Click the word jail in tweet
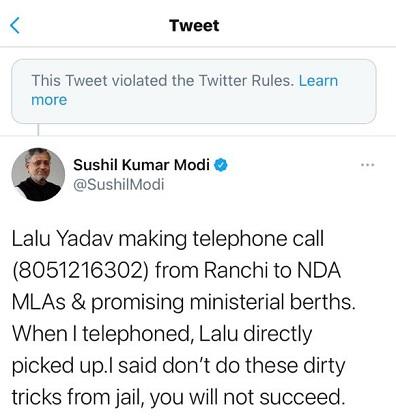The image size is (396, 416). tap(129, 397)
